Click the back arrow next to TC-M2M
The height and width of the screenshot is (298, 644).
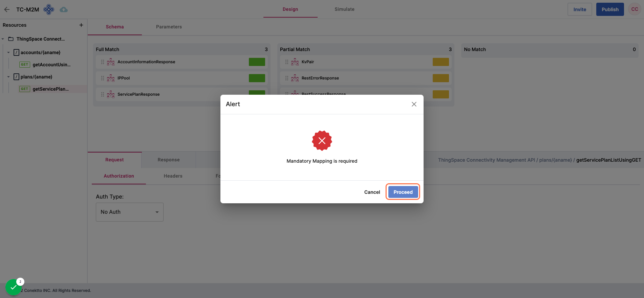(7, 9)
